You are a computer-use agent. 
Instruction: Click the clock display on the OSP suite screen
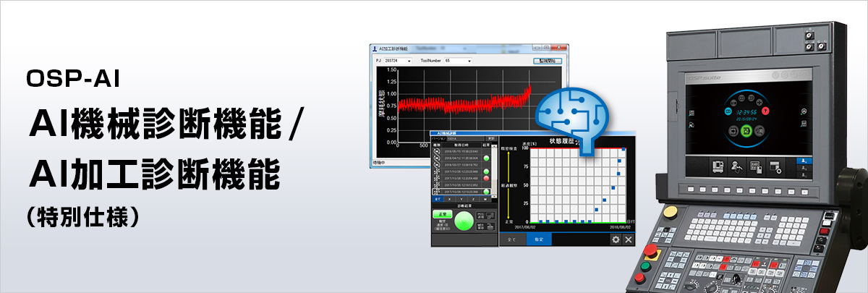746,112
